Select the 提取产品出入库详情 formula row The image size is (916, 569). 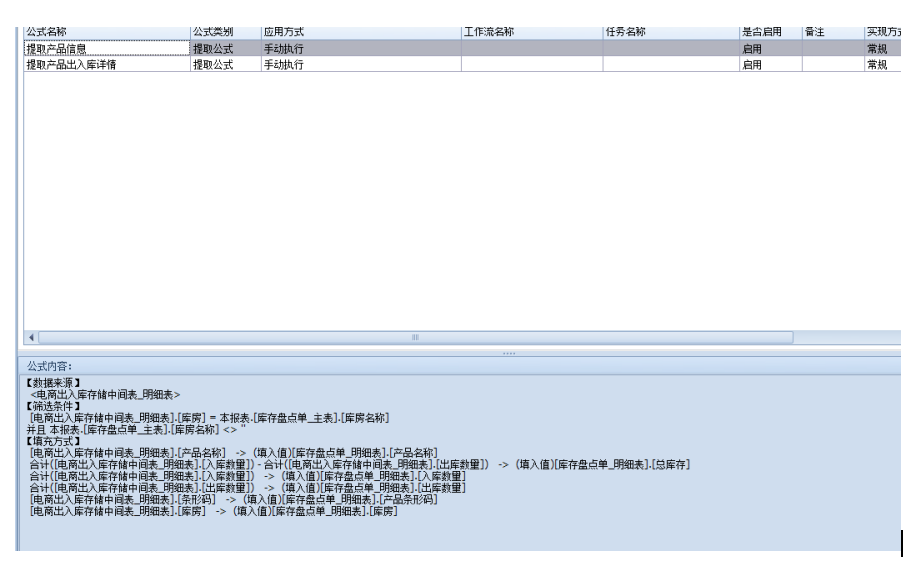(70, 64)
